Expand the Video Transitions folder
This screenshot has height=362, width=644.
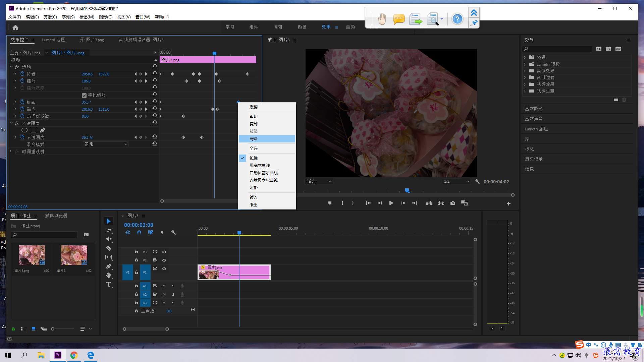tap(525, 91)
